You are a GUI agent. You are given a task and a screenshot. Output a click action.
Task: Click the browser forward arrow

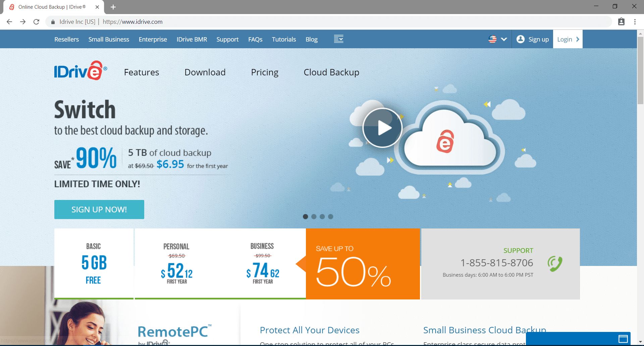coord(23,22)
